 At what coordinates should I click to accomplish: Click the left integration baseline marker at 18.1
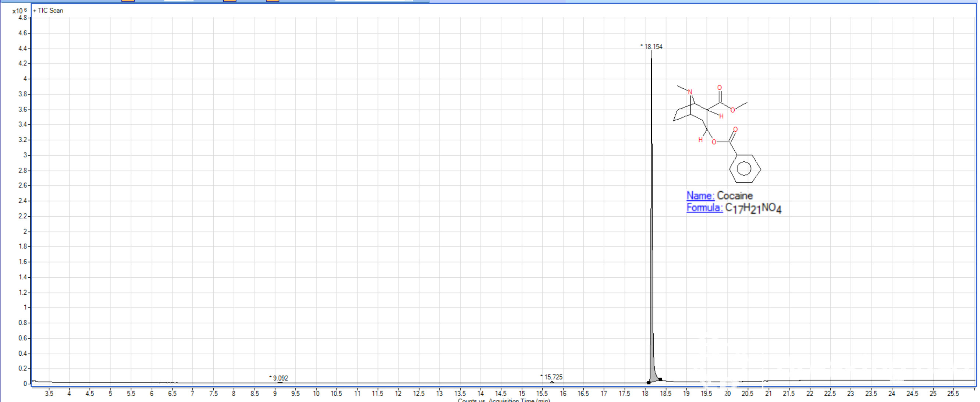648,383
